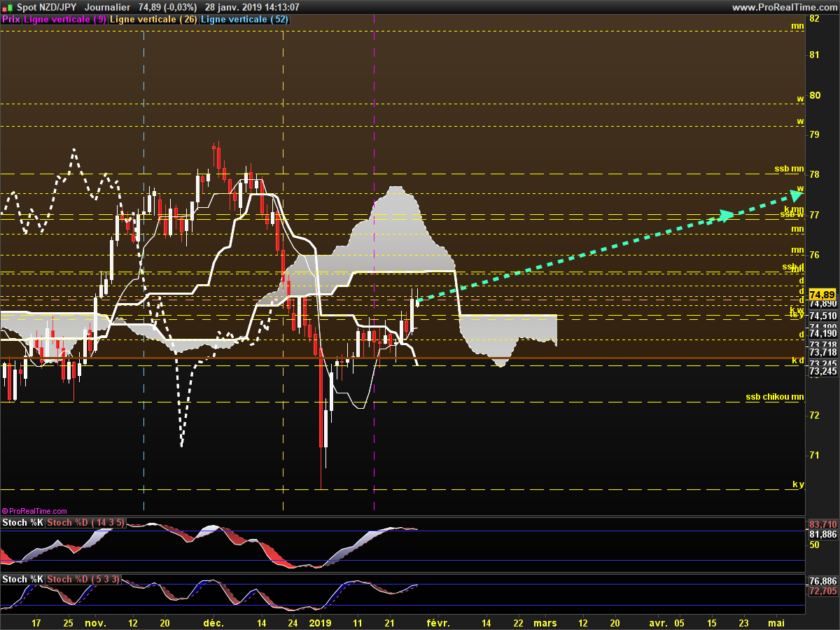Click the 17 date axis label

[36, 622]
